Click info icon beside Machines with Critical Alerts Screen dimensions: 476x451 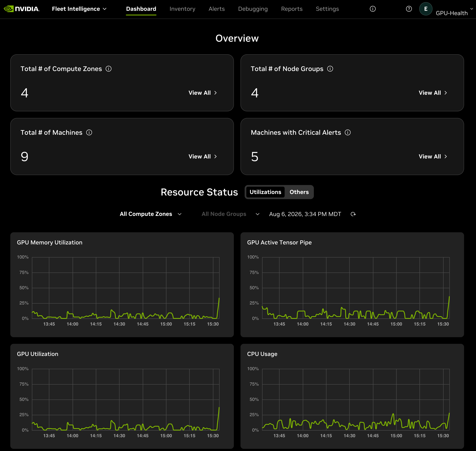[348, 132]
